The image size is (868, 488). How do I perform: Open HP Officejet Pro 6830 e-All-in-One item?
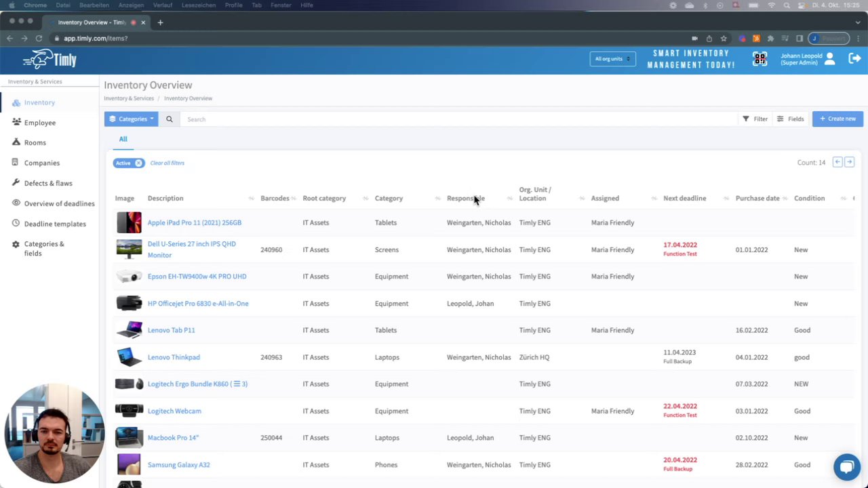click(198, 304)
